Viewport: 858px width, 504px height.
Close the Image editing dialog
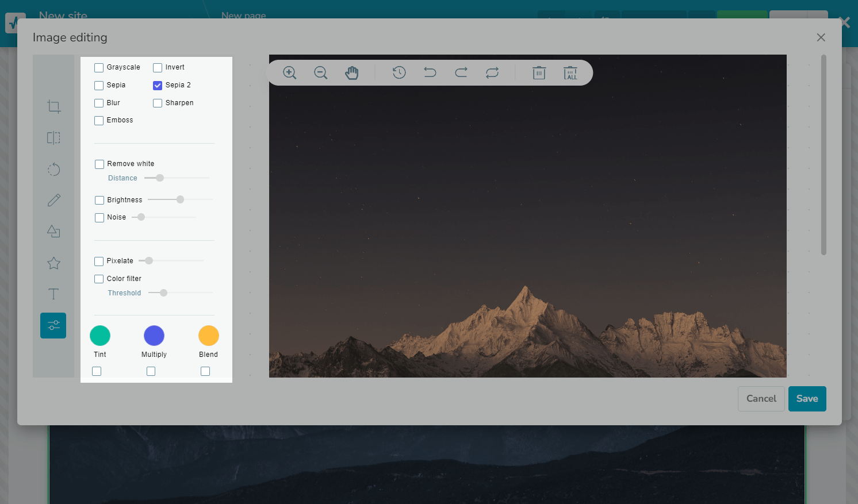tap(821, 37)
